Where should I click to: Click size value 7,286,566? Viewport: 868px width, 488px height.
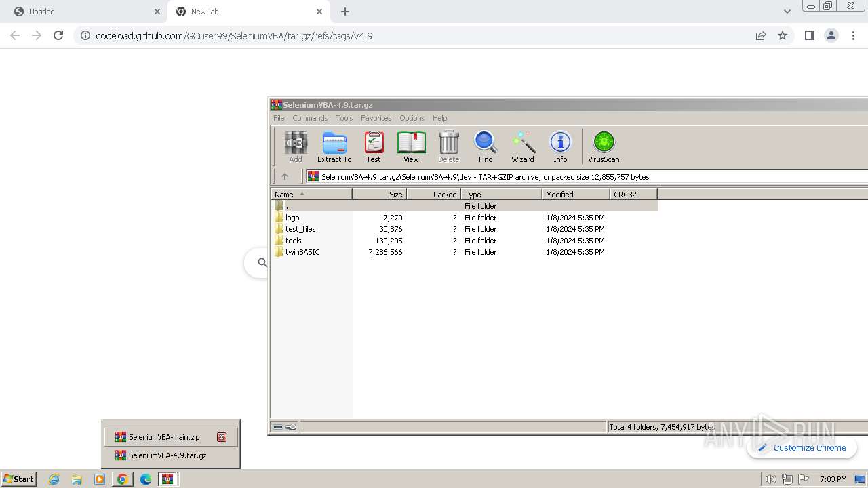click(x=385, y=252)
